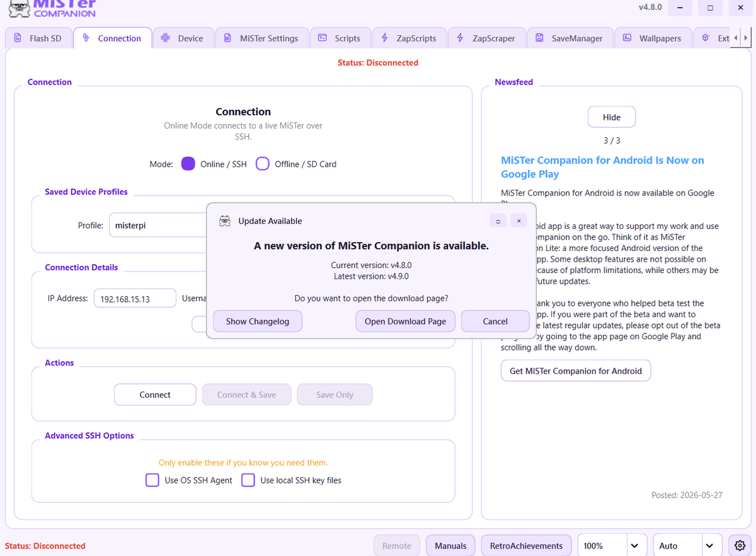The width and height of the screenshot is (756, 556).
Task: Click the red Status: Disconnected text at bottom
Action: coord(45,546)
